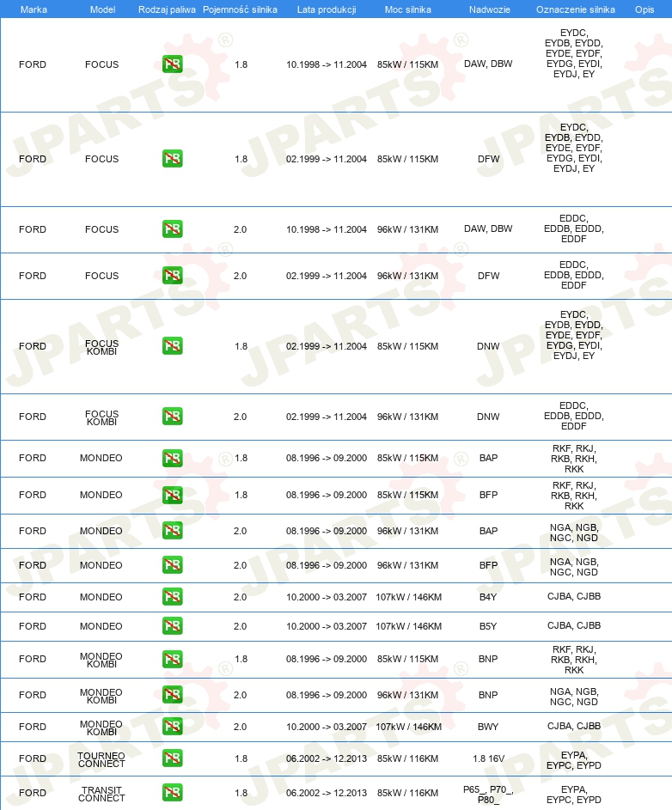Click the Opis column header
Screen dimensions: 672x810
(x=645, y=9)
